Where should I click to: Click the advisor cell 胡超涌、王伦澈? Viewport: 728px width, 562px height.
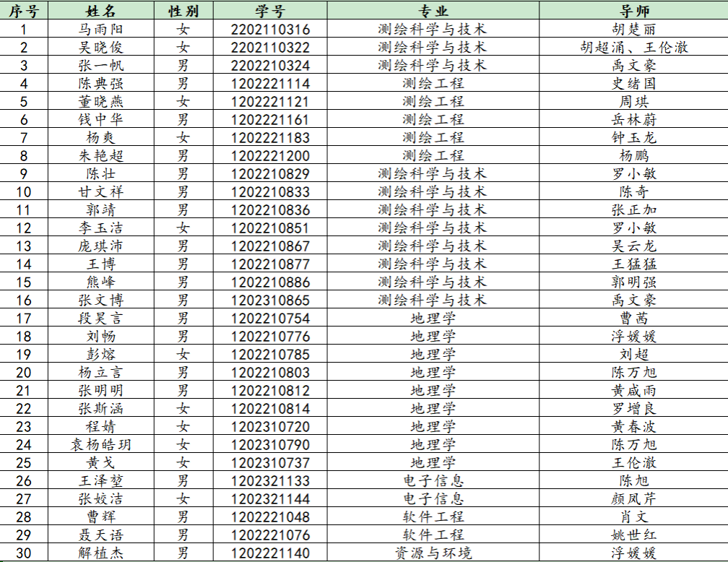coord(634,48)
